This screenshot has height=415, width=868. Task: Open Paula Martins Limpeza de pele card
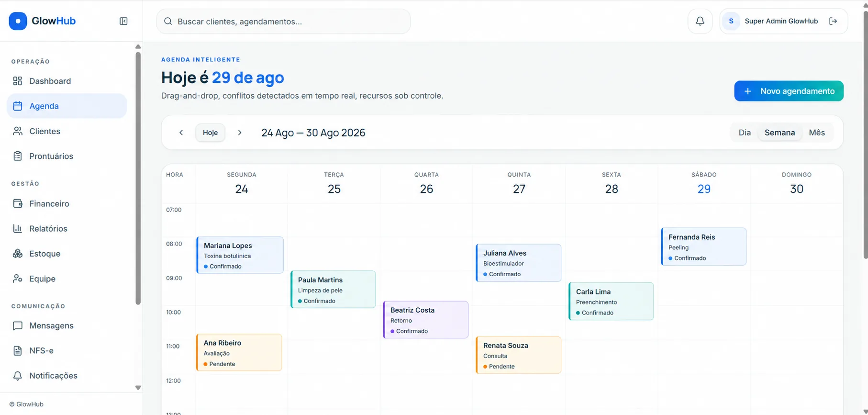click(x=333, y=290)
